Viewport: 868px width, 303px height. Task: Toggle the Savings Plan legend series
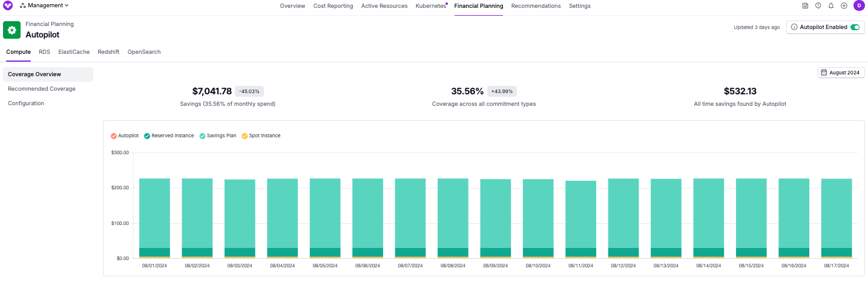[x=218, y=135]
